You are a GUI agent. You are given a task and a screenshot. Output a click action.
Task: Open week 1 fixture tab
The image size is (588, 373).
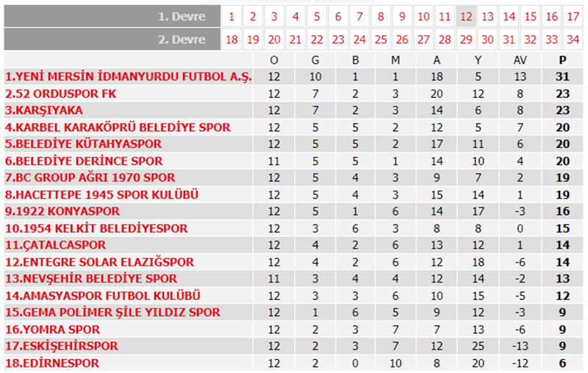tap(231, 16)
